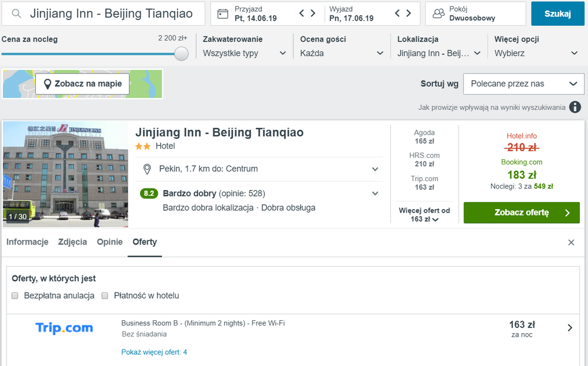Close the hotel details panel
This screenshot has height=366, width=588.
pyautogui.click(x=571, y=243)
